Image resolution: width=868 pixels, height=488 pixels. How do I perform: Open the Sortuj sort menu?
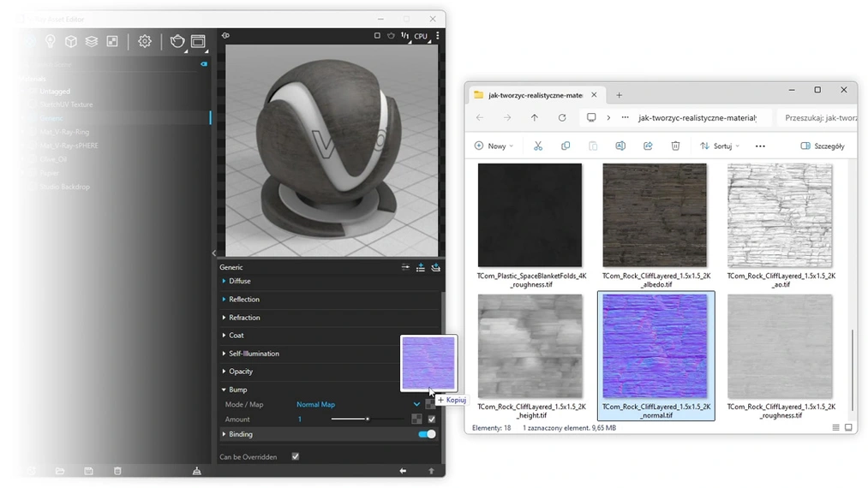coord(720,146)
